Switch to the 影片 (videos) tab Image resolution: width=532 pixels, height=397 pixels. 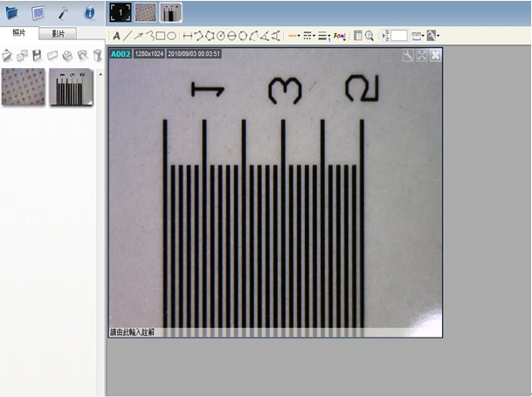[x=59, y=33]
